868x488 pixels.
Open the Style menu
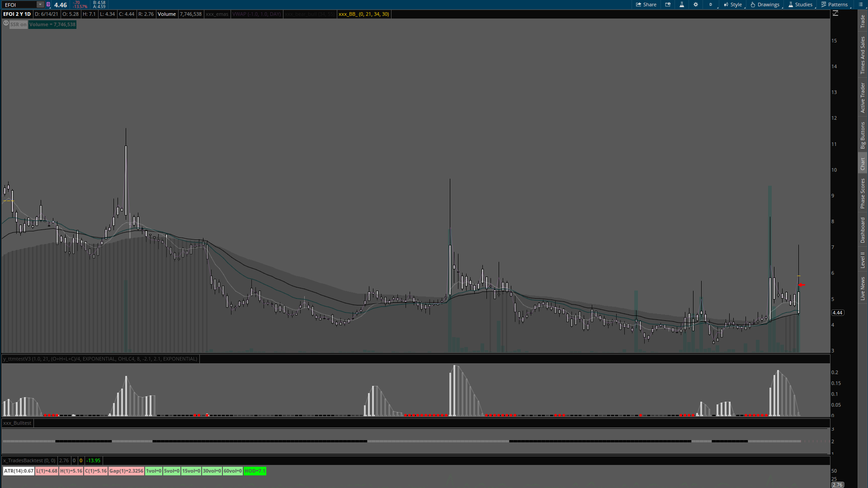tap(733, 5)
